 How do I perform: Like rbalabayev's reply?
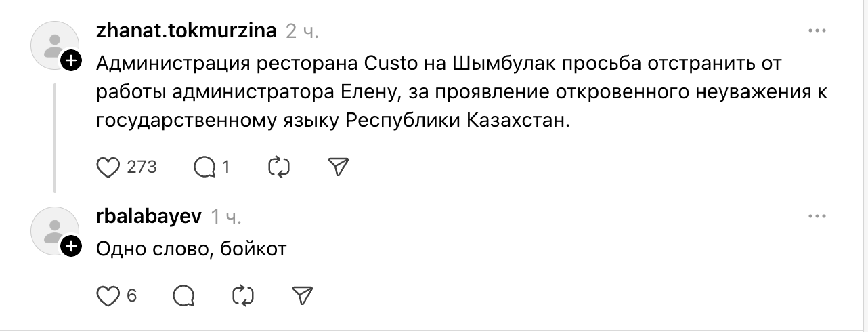point(108,295)
